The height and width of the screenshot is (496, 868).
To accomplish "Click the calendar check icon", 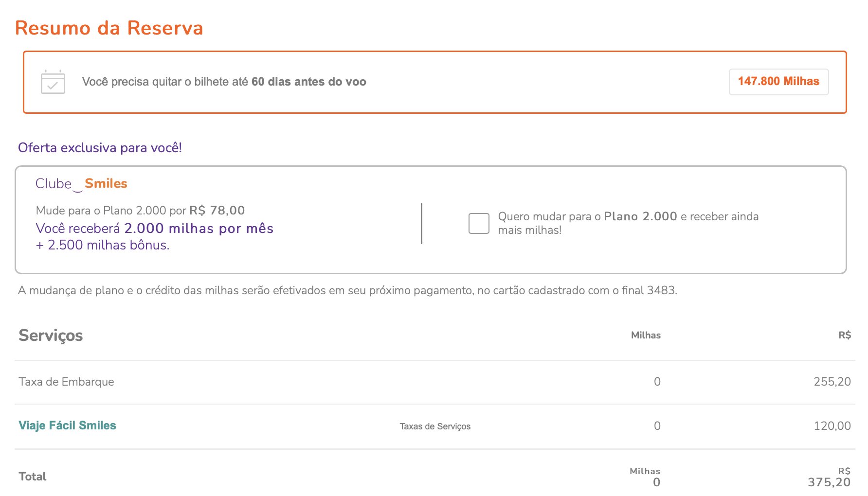I will 53,82.
